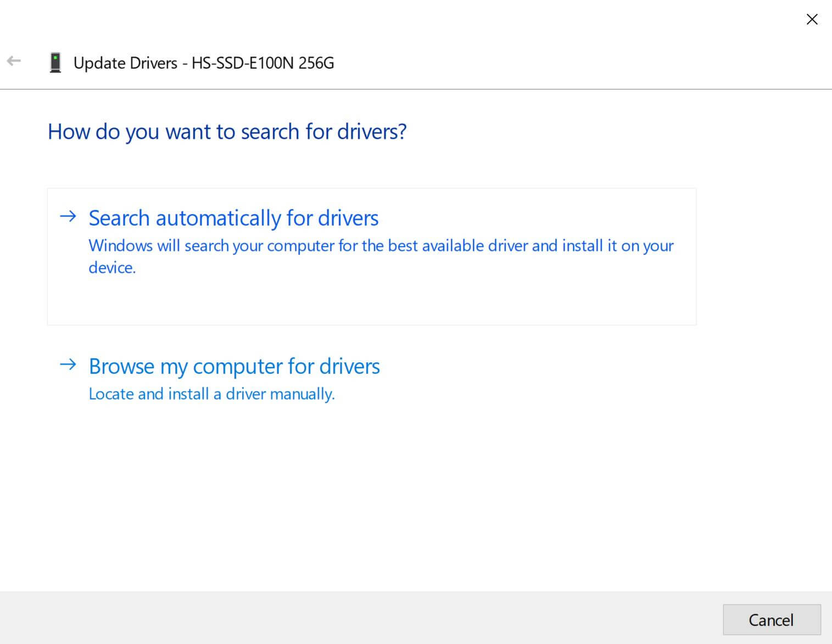Choose Search automatically for drivers

233,217
